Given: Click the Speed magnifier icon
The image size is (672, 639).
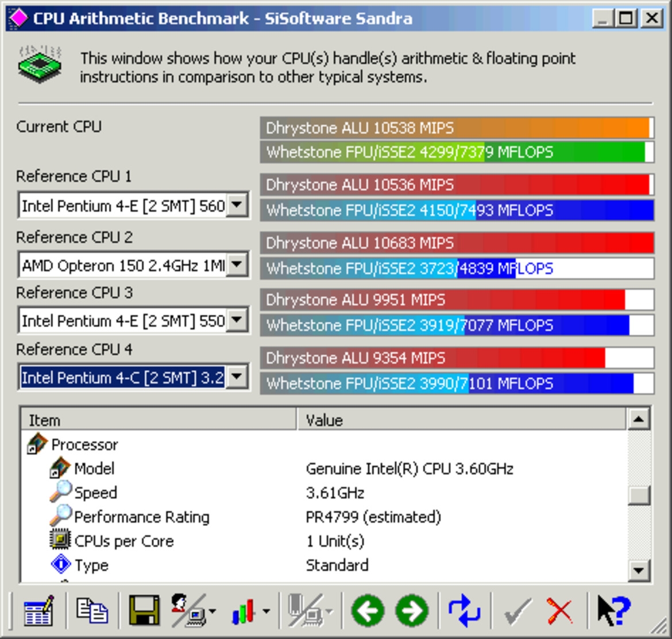Looking at the screenshot, I should click(60, 491).
